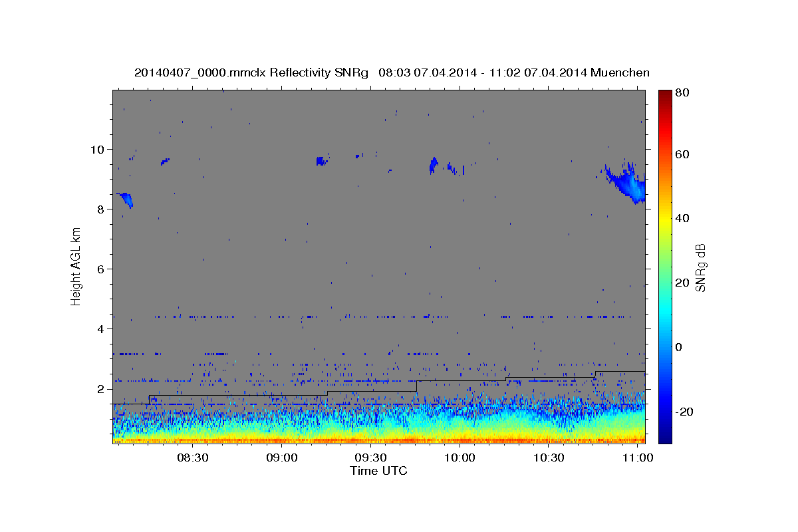Click the height tick label 4
Viewport: 798px width, 532px height.
pos(102,329)
